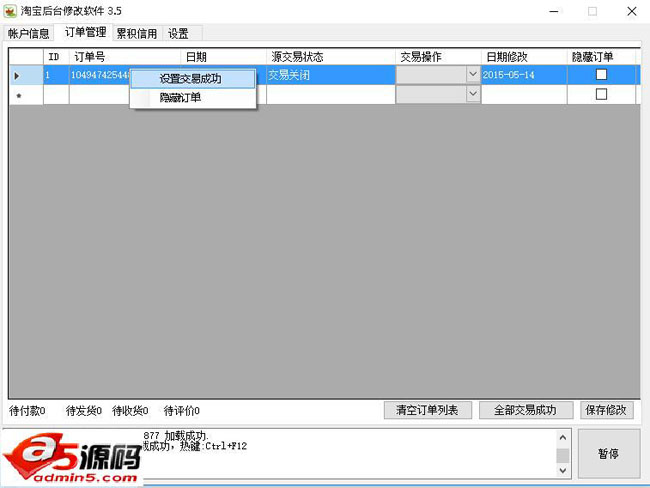
Task: Select the 交易关闭 status cell
Action: 331,75
